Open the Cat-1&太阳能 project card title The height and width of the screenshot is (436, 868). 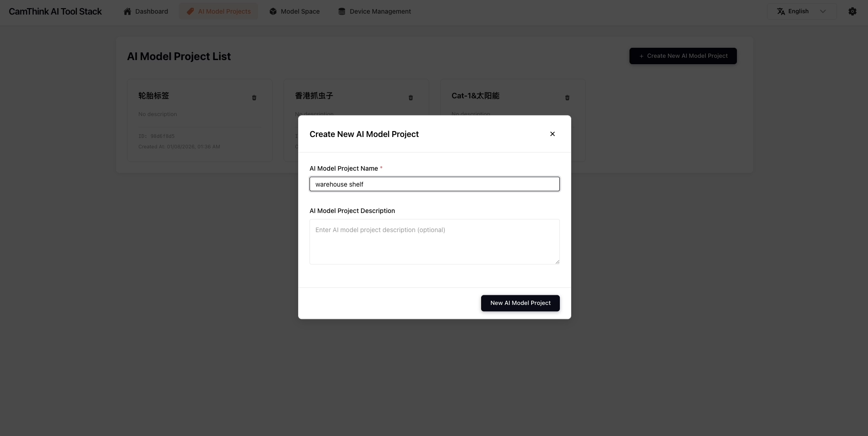tap(475, 96)
